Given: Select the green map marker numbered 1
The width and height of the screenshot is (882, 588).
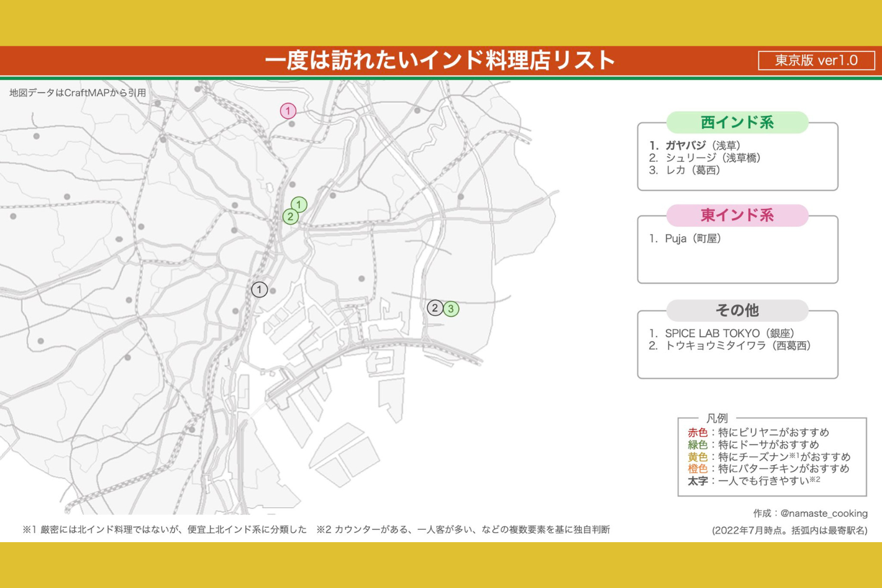Looking at the screenshot, I should (299, 205).
